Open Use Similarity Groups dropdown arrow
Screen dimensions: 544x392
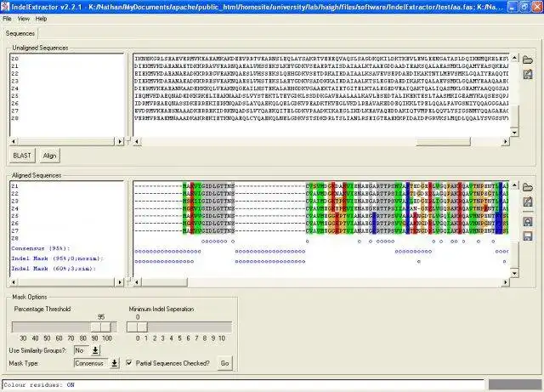[x=95, y=350]
